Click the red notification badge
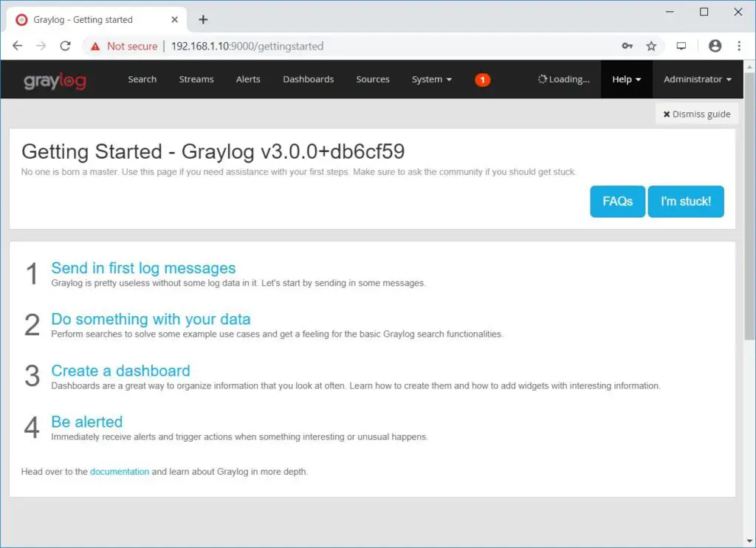This screenshot has height=548, width=756. pyautogui.click(x=483, y=80)
